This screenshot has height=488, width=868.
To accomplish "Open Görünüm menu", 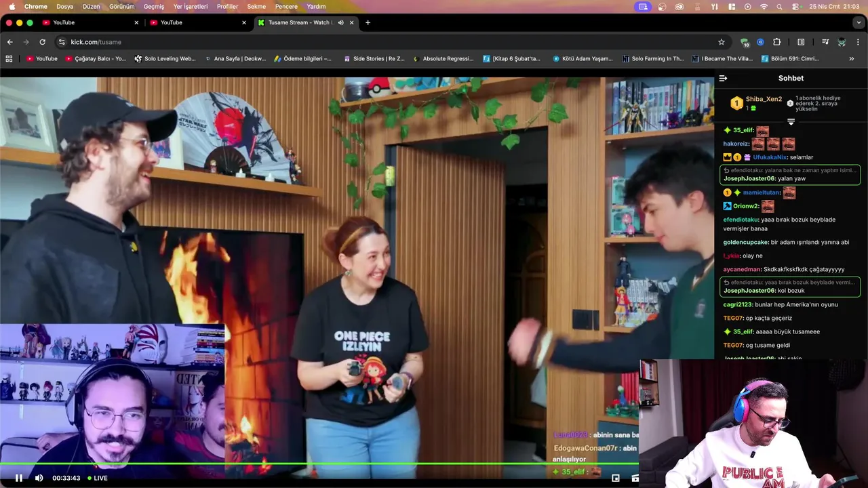I will coord(122,6).
